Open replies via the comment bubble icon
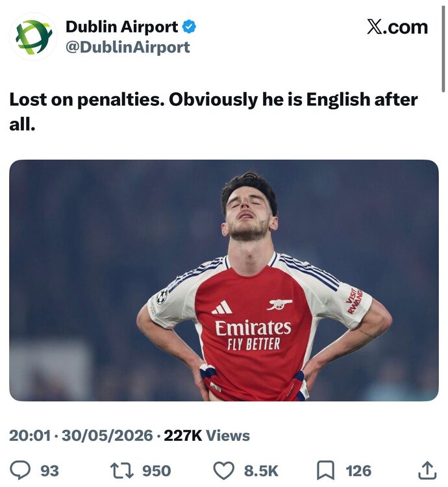 (x=20, y=471)
